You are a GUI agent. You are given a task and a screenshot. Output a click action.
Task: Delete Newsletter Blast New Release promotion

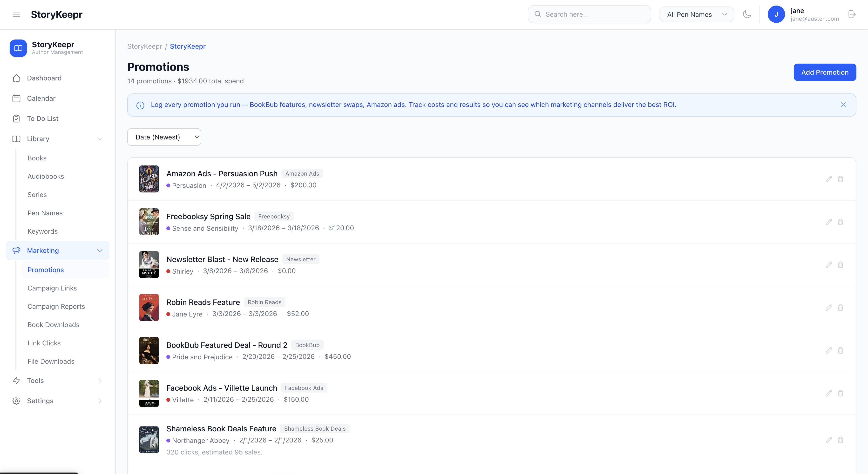(840, 265)
